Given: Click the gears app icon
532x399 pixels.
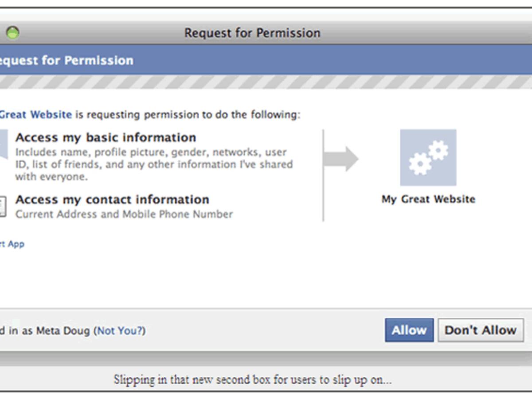Looking at the screenshot, I should (x=428, y=157).
